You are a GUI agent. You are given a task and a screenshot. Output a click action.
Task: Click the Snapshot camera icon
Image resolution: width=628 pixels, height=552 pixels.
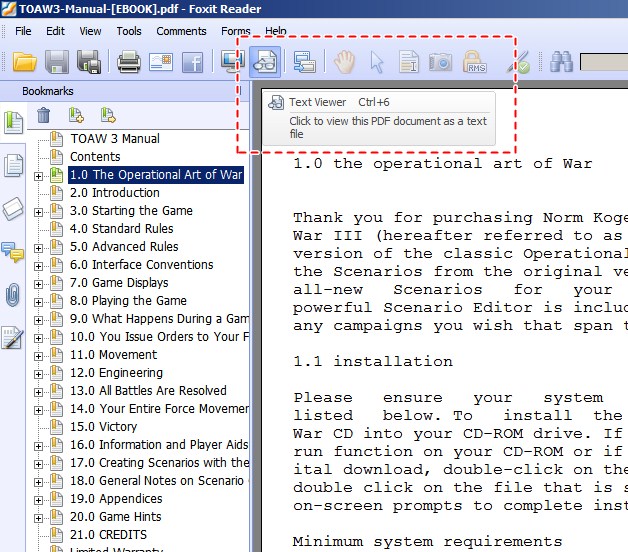(x=440, y=62)
